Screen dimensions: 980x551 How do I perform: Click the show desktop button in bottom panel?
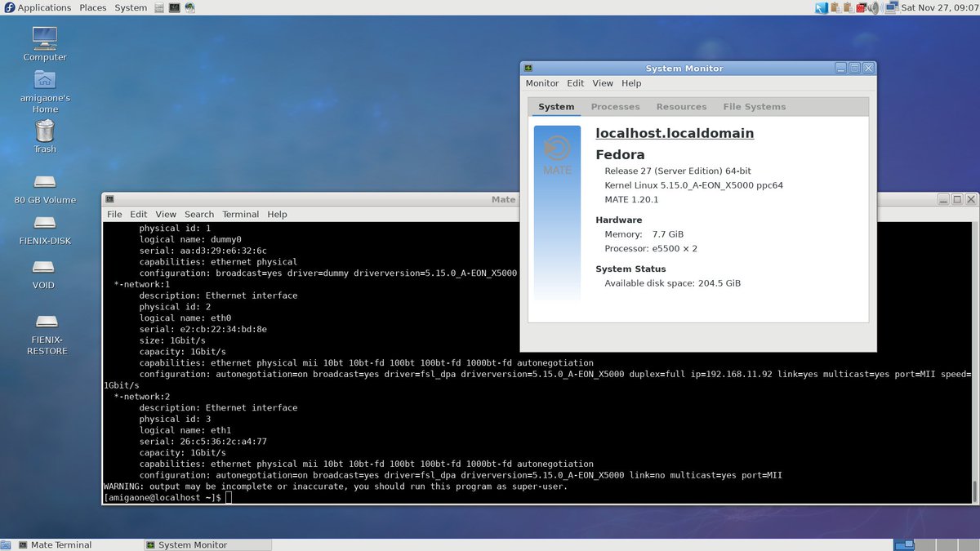[x=6, y=544]
